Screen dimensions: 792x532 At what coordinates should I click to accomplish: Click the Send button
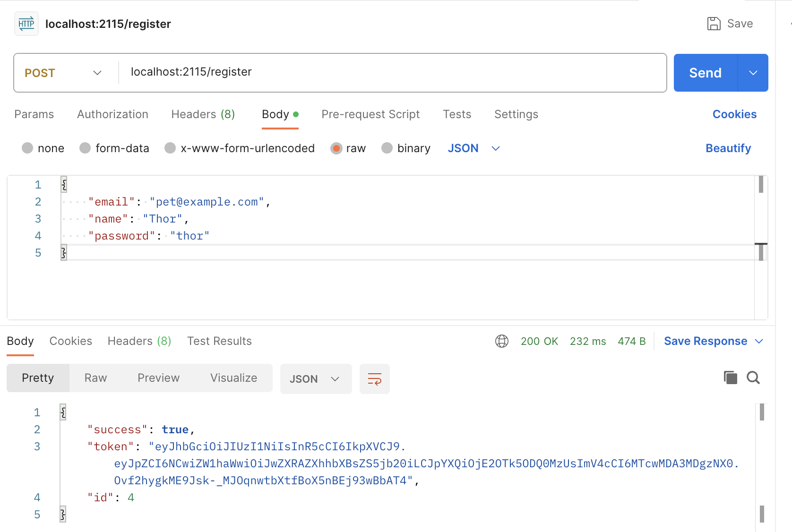(705, 73)
